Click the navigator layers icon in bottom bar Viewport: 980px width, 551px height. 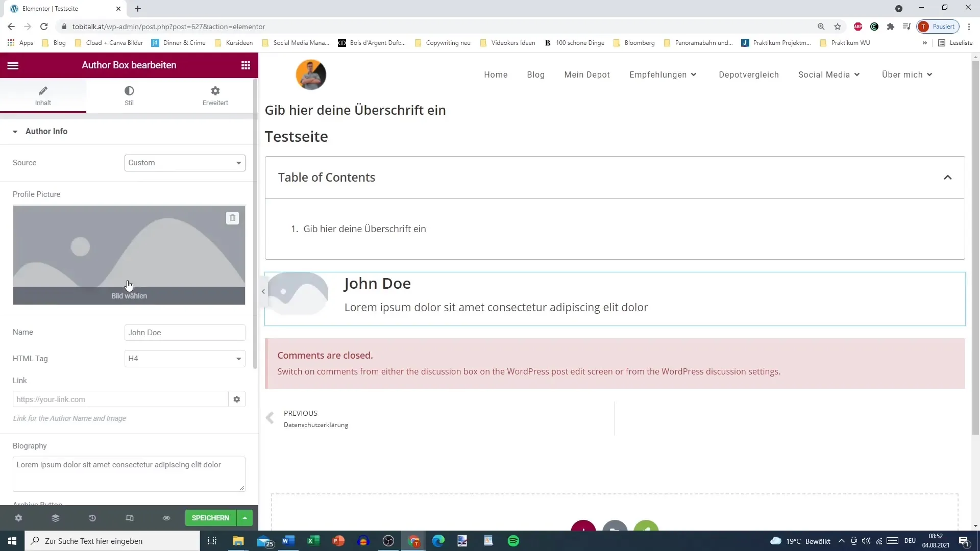55,518
